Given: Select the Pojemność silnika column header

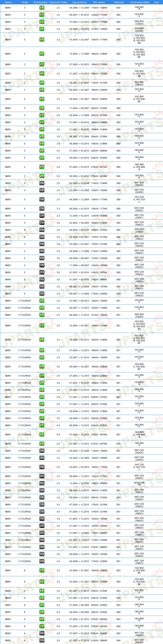Looking at the screenshot, I should click(58, 2).
